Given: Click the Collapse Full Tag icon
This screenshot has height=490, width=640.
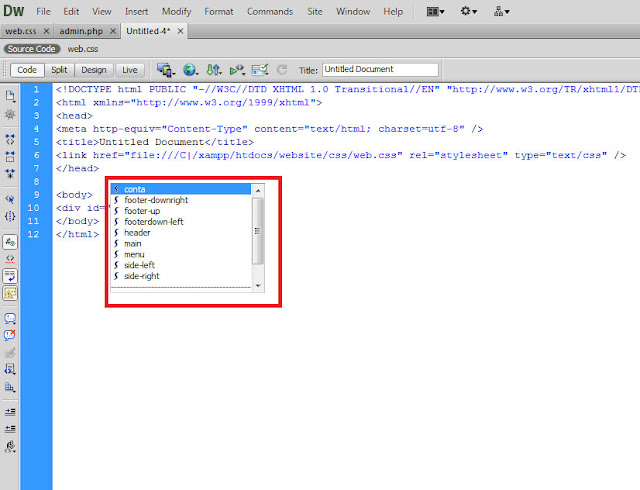Looking at the screenshot, I should click(10, 139).
